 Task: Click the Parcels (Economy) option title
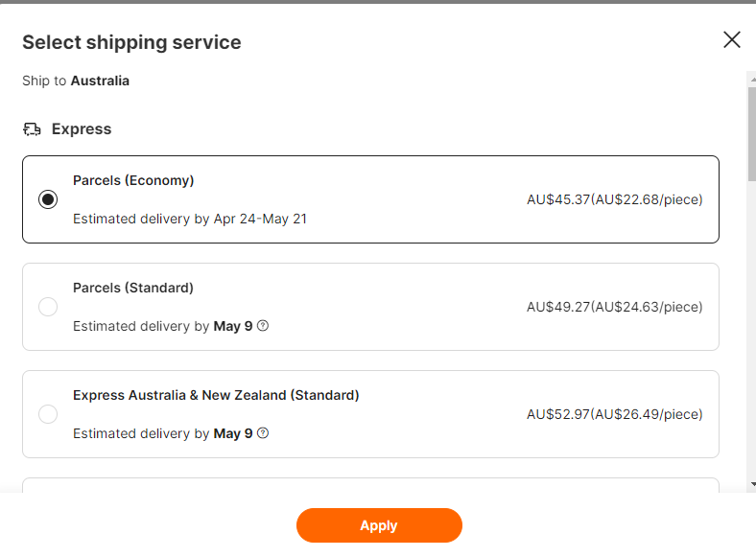click(x=133, y=180)
